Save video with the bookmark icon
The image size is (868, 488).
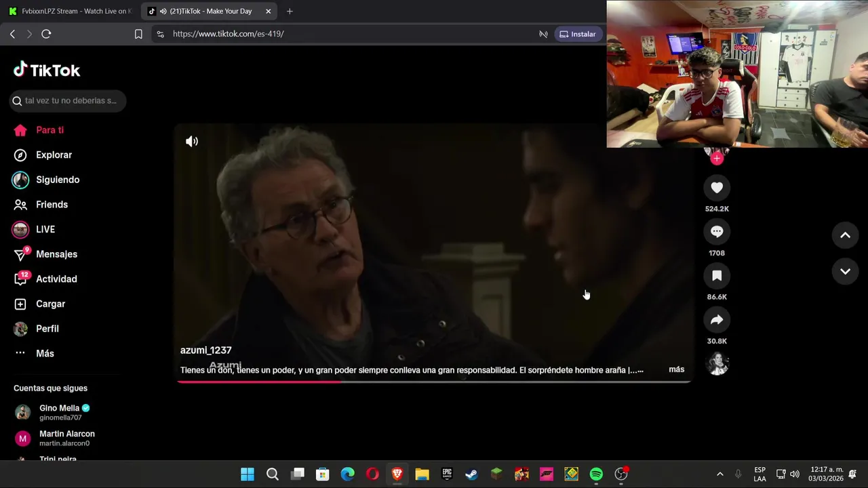[717, 276]
